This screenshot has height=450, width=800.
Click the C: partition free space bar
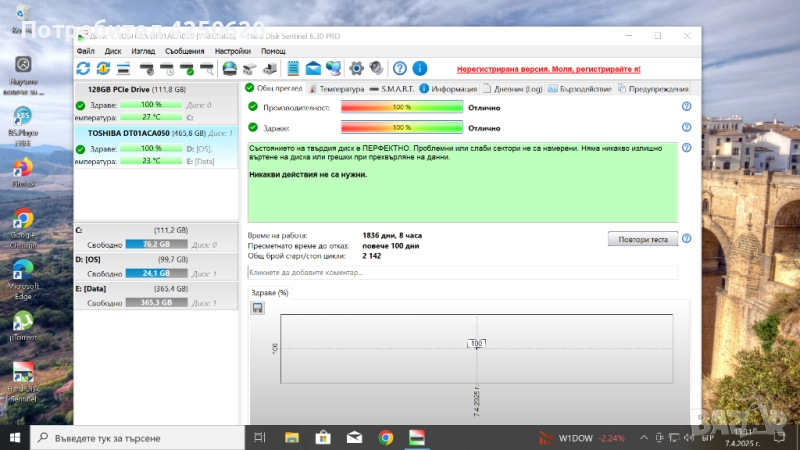point(155,244)
